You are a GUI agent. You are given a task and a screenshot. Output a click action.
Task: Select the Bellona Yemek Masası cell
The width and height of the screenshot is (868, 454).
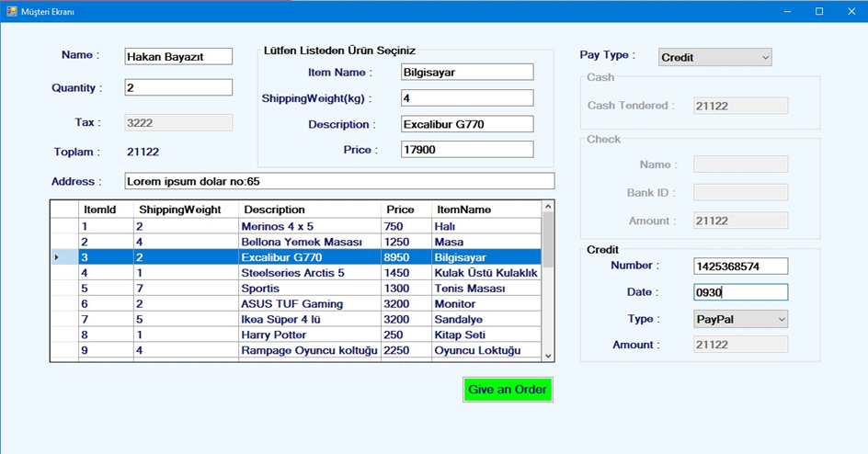pos(310,242)
